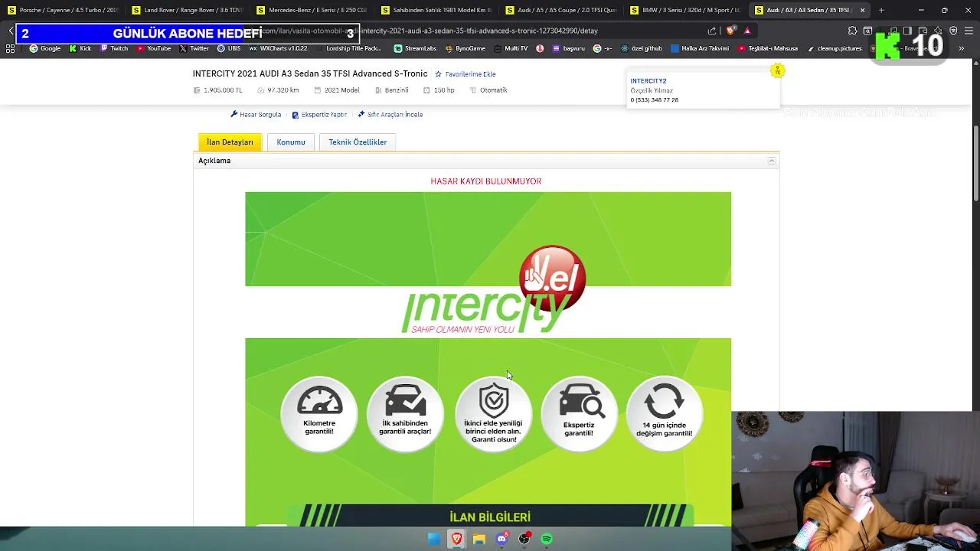980x551 pixels.
Task: Open the apps grid in bookmarks bar
Action: (x=10, y=48)
